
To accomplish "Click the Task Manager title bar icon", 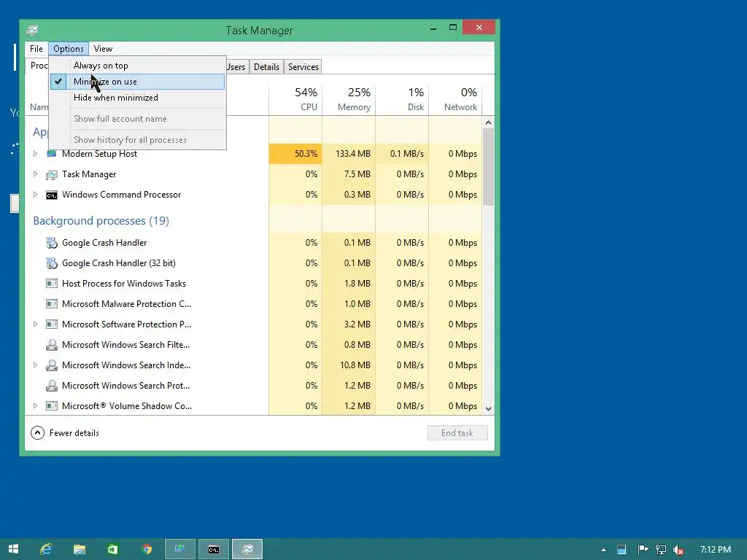I will click(32, 31).
